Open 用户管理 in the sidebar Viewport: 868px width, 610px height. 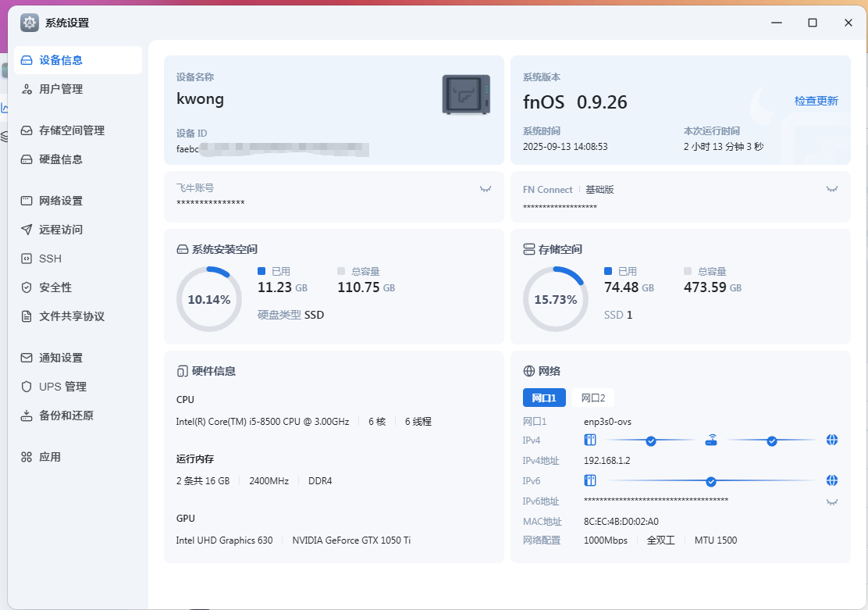tap(61, 89)
